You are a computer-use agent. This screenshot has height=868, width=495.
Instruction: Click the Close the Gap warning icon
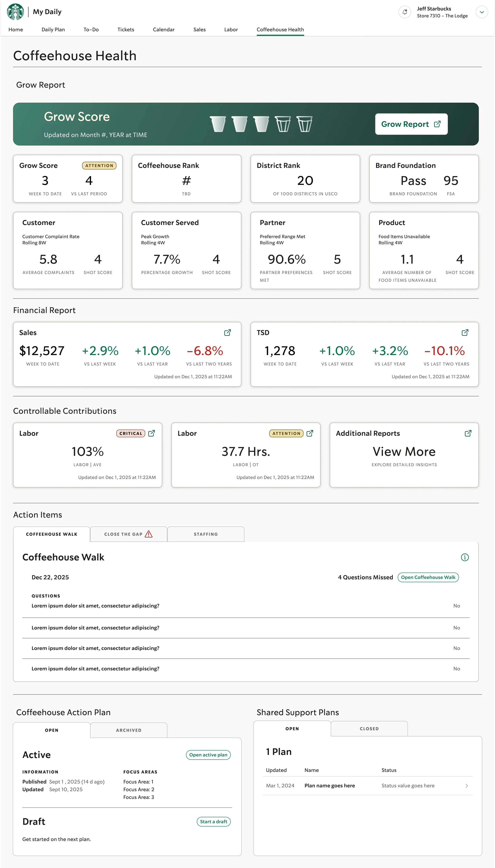[148, 534]
